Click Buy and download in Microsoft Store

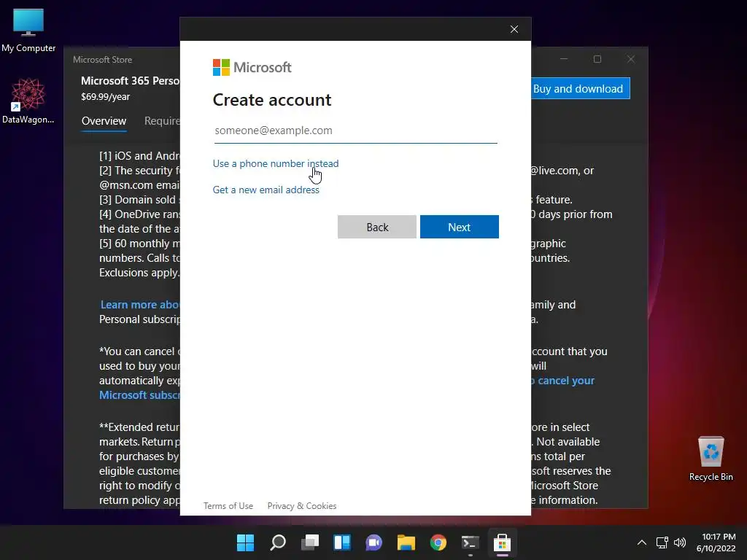(581, 88)
